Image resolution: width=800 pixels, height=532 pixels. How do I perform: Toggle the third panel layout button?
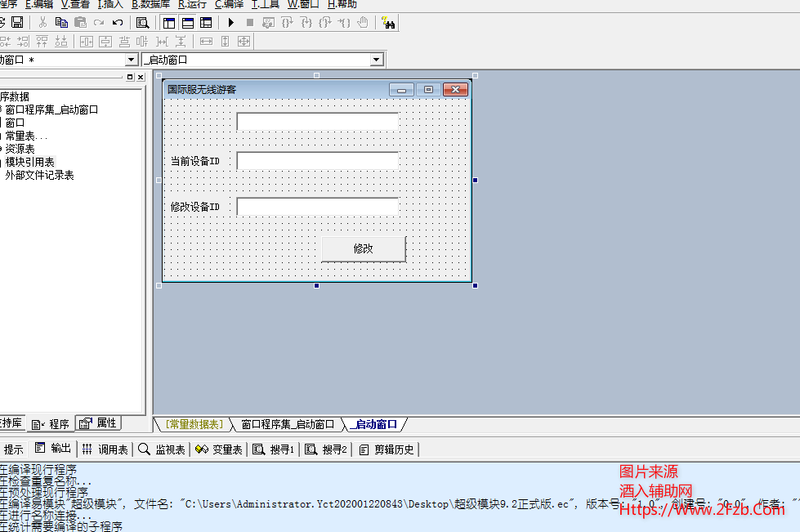coord(206,23)
